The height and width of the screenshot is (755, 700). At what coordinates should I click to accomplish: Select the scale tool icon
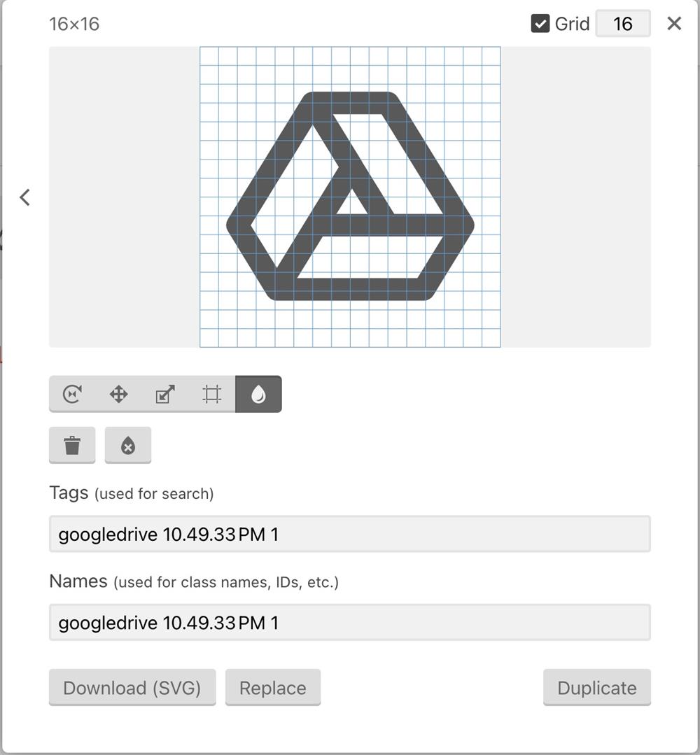pyautogui.click(x=165, y=394)
